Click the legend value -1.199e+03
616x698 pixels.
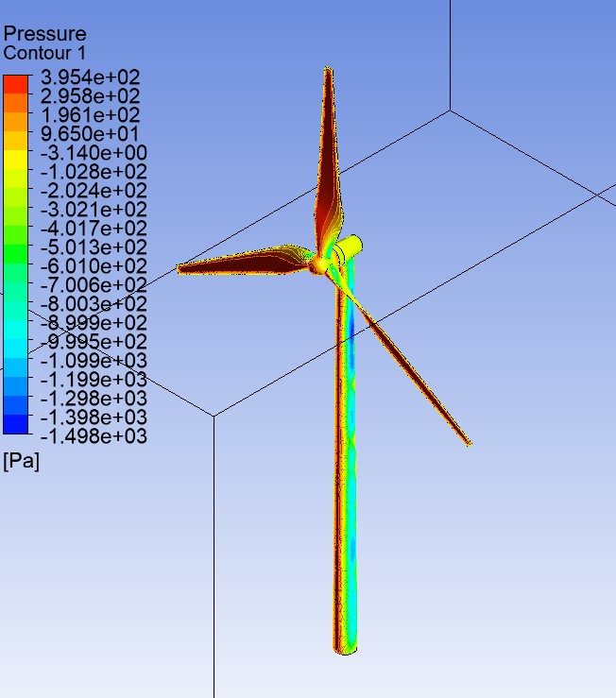coord(94,380)
